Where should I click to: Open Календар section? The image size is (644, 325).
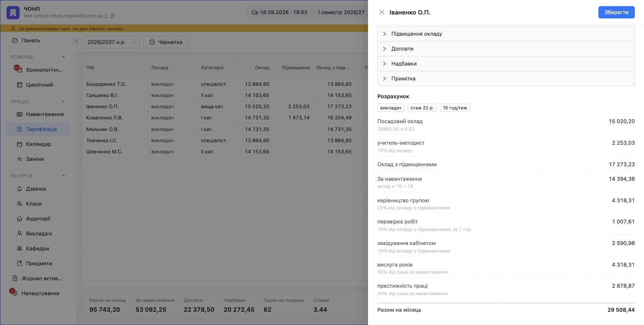[38, 144]
